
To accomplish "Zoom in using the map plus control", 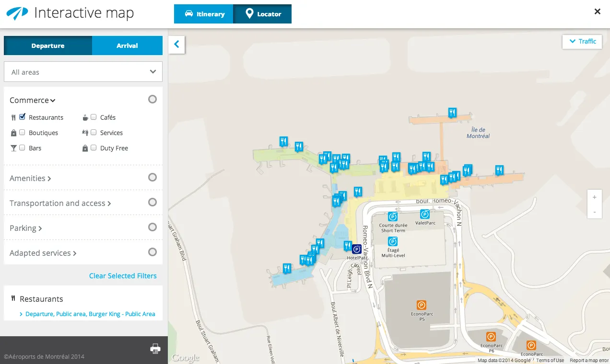I will (594, 197).
